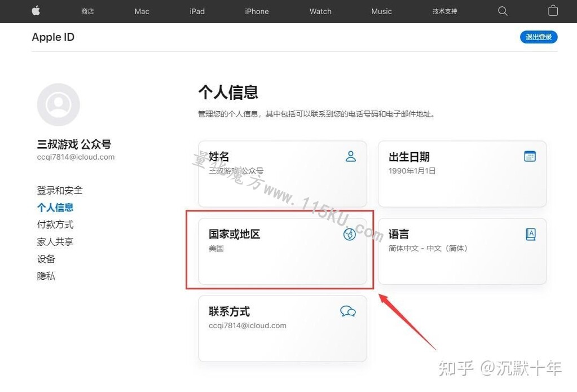Viewport: 577px width, 392px height.
Task: Click the globe icon on 国家或地区 card
Action: 350,234
